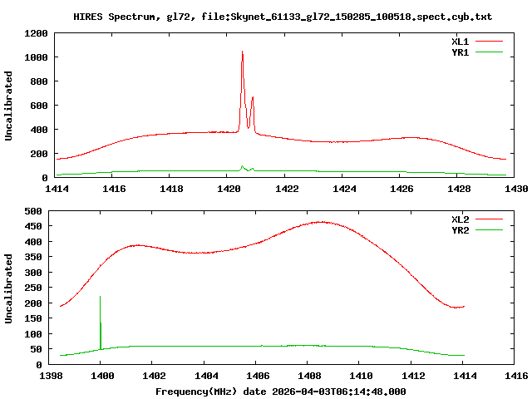Image resolution: width=532 pixels, height=399 pixels.
Task: Click the XL2 curve maximum near 1408.5 MHz
Action: click(x=321, y=222)
